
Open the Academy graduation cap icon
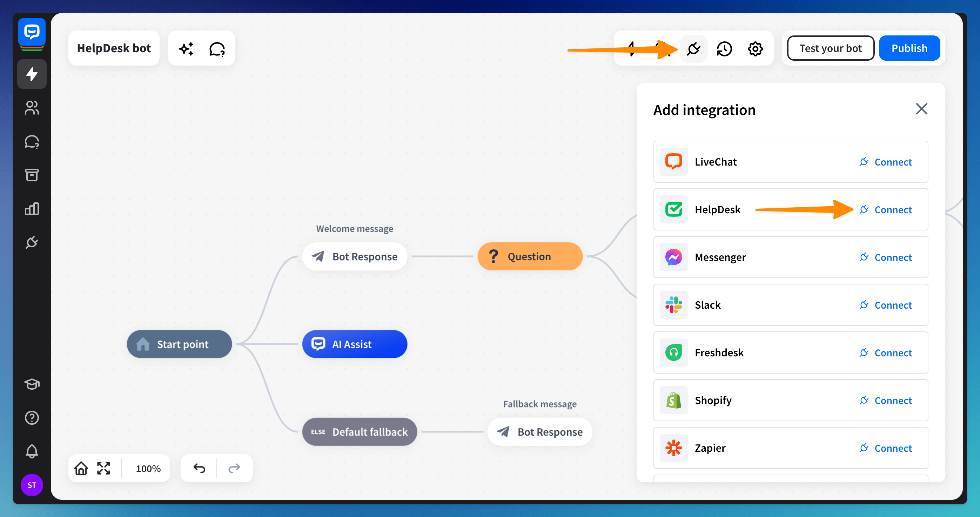coord(32,384)
